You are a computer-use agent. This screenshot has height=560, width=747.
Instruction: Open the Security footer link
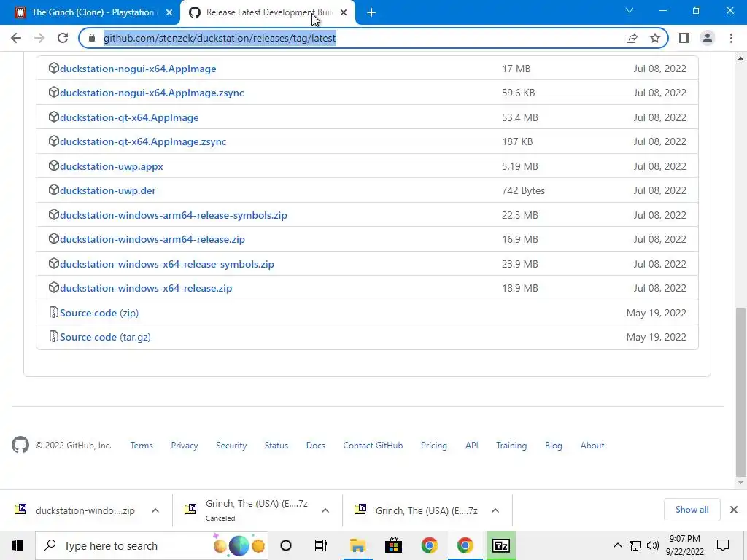(x=231, y=446)
